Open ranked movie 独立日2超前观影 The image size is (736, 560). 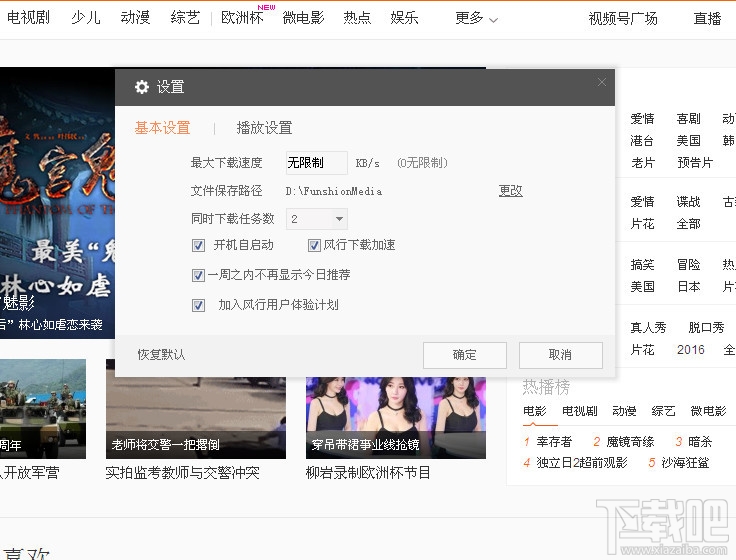point(582,463)
